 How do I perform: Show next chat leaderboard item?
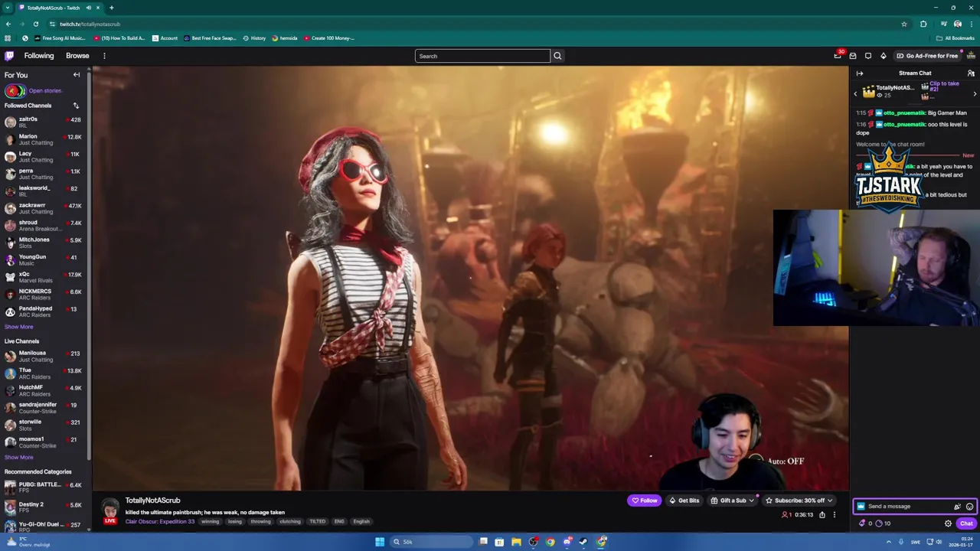pos(975,93)
